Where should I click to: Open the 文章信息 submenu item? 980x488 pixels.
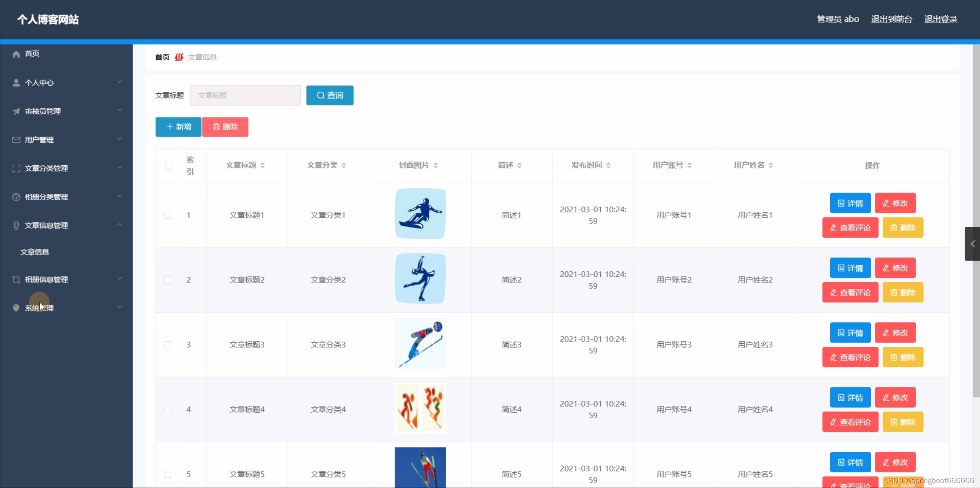[34, 252]
